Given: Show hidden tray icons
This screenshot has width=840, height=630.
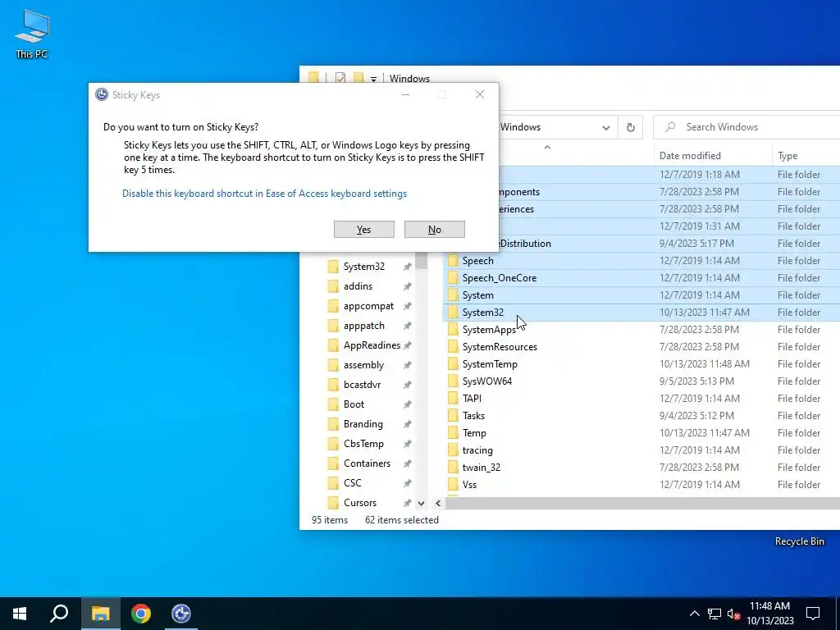Looking at the screenshot, I should click(x=694, y=614).
